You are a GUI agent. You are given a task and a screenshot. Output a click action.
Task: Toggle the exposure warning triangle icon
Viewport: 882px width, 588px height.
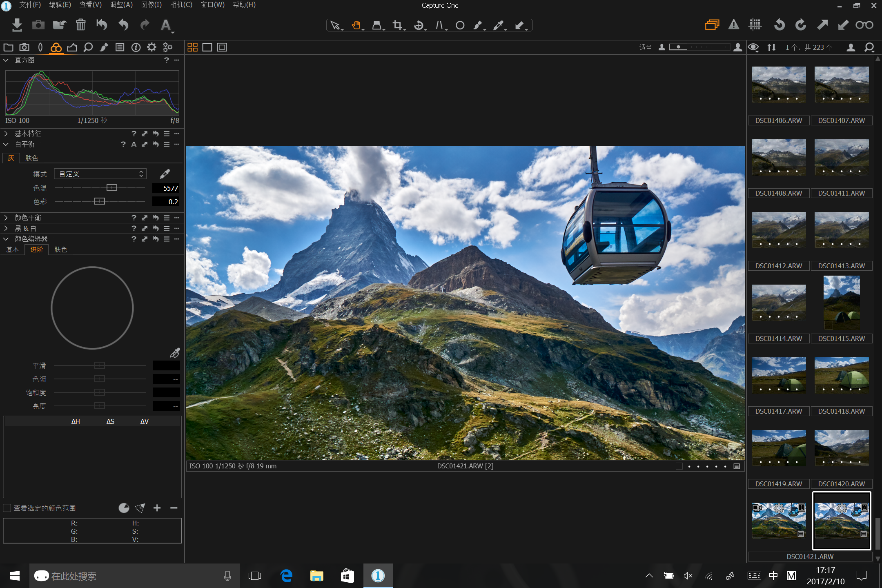[733, 25]
